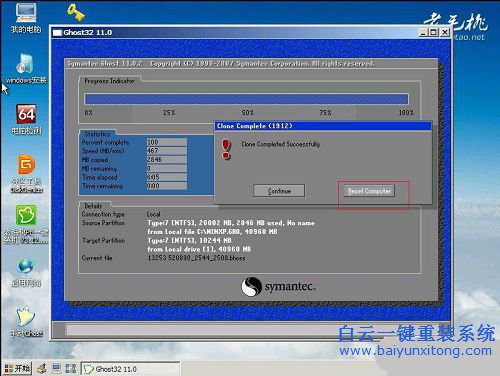500x376 pixels.
Task: Click the red exclamation icon in Clone Complete dialog
Action: pyautogui.click(x=226, y=149)
